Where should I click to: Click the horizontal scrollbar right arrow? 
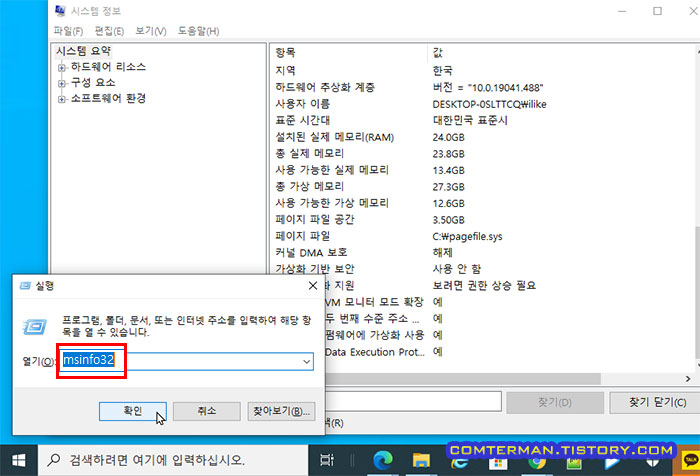[688, 379]
